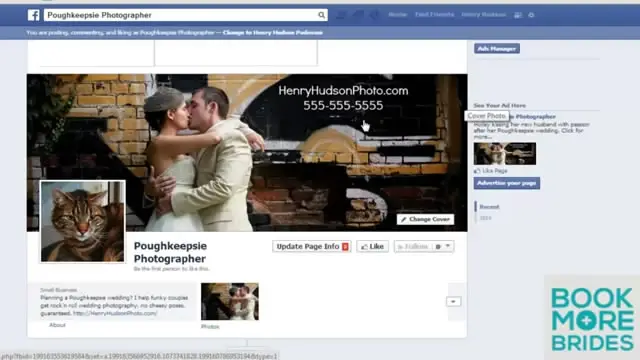Go to Home in the top bar
Viewport: 640px width, 360px height.
pyautogui.click(x=397, y=15)
